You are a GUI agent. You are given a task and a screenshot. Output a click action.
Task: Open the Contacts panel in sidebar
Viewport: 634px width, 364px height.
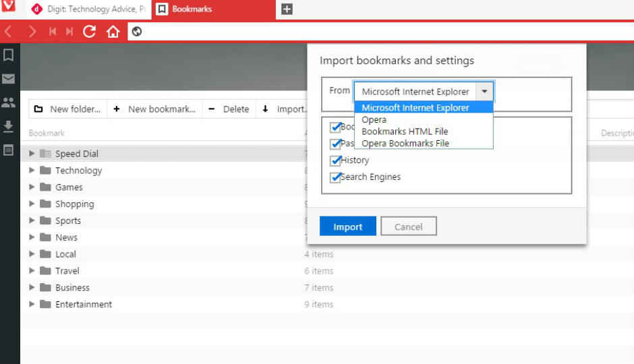click(8, 102)
